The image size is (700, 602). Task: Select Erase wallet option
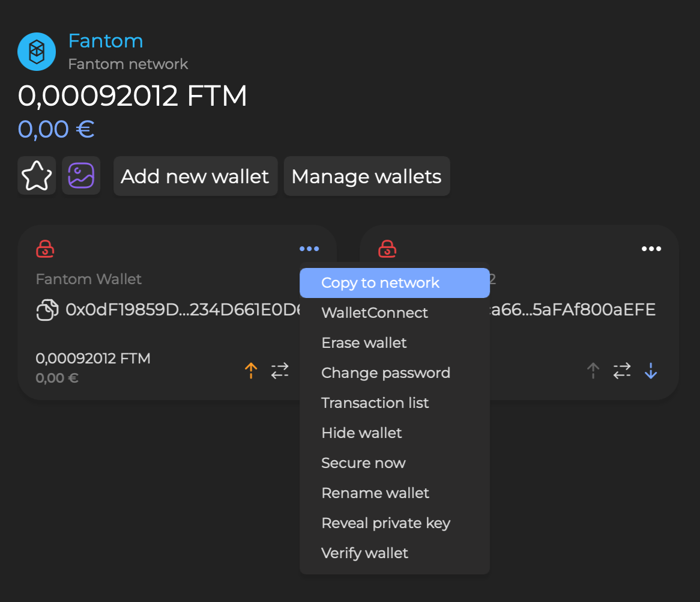coord(394,343)
